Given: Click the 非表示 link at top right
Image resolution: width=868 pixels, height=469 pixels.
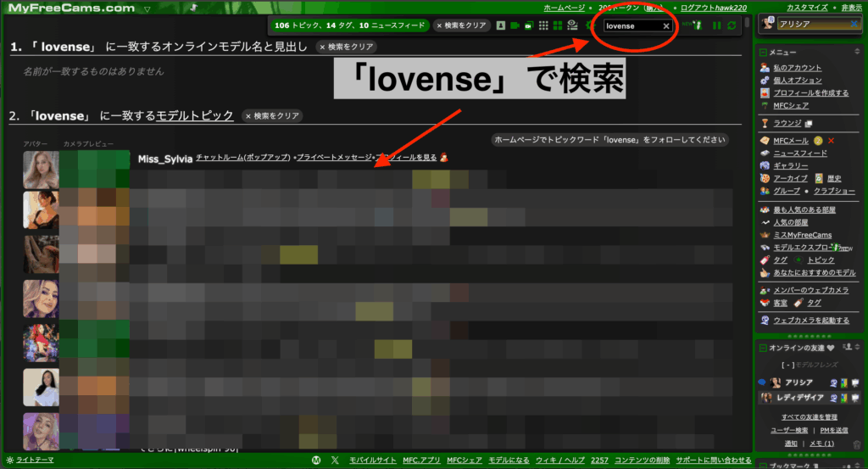Looking at the screenshot, I should click(x=851, y=8).
